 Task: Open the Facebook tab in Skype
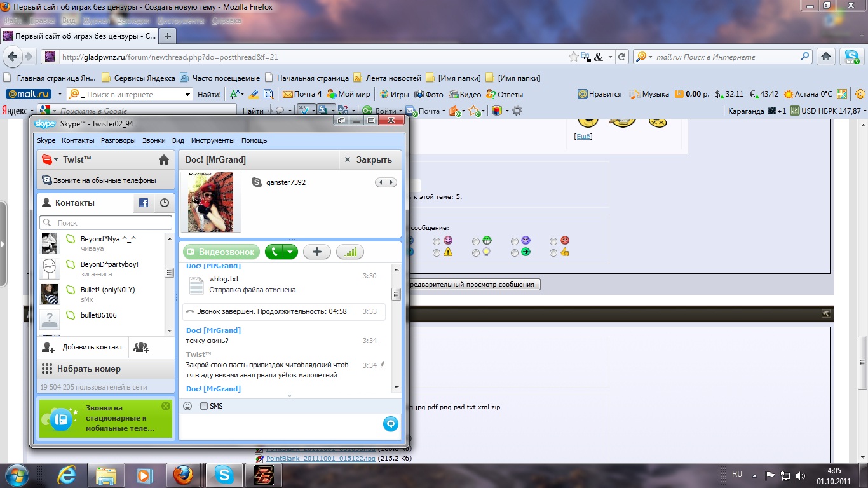pos(144,203)
